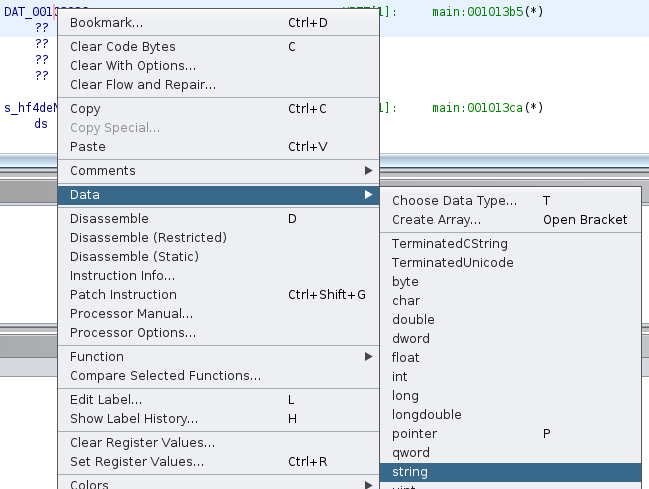The image size is (649, 489).
Task: Select Choose Data Type... in submenu
Action: 454,201
